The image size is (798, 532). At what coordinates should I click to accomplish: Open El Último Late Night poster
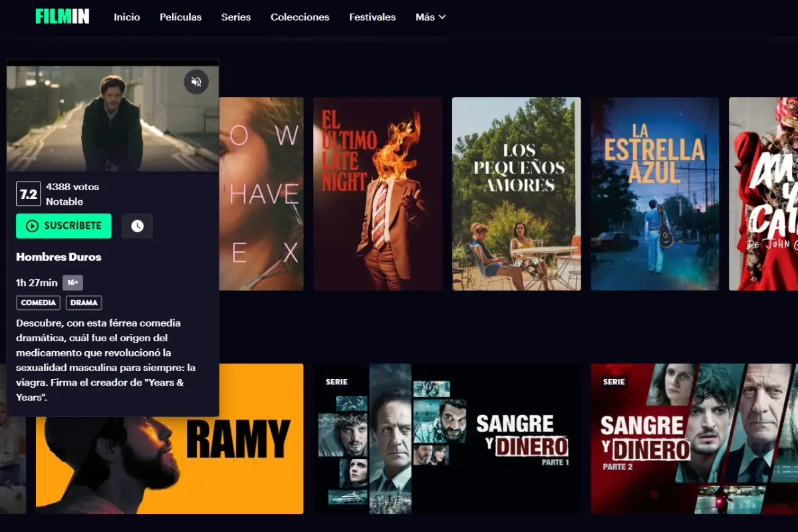[378, 194]
